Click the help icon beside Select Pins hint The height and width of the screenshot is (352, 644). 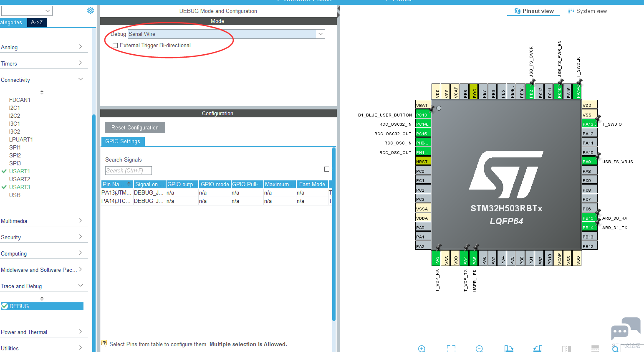pos(104,343)
